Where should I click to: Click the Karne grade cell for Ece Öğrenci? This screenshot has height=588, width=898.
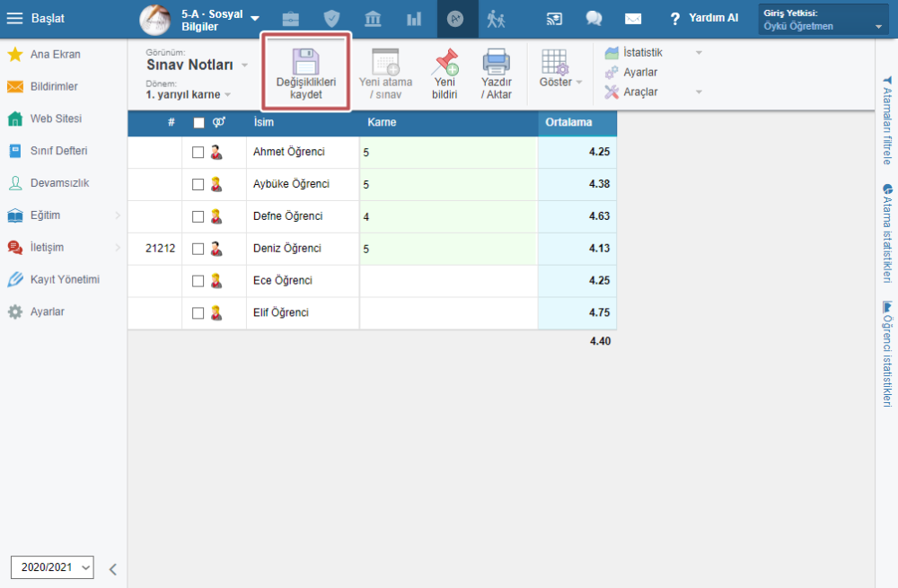(x=448, y=281)
